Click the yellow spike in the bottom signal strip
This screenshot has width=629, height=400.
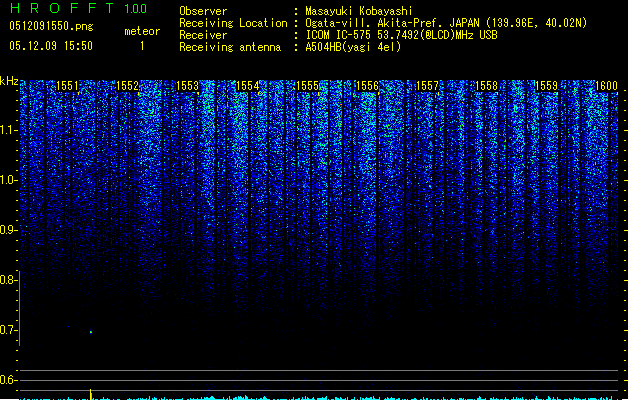(x=91, y=394)
